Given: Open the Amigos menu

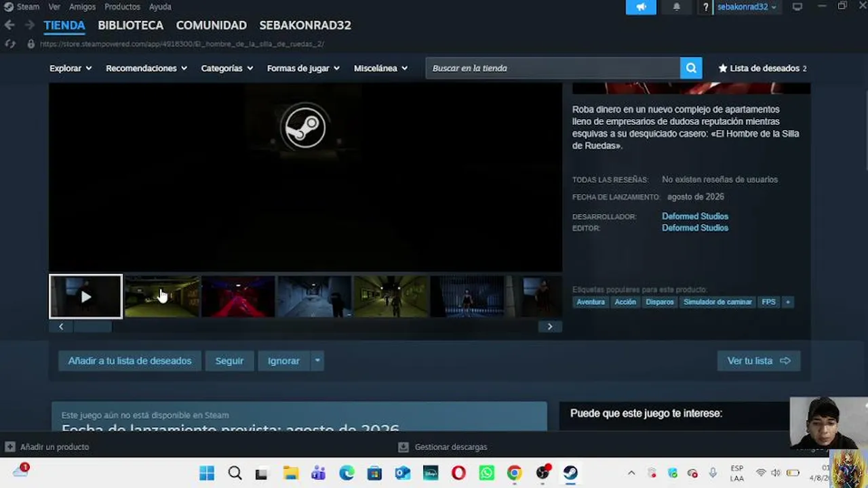Looking at the screenshot, I should pos(82,7).
